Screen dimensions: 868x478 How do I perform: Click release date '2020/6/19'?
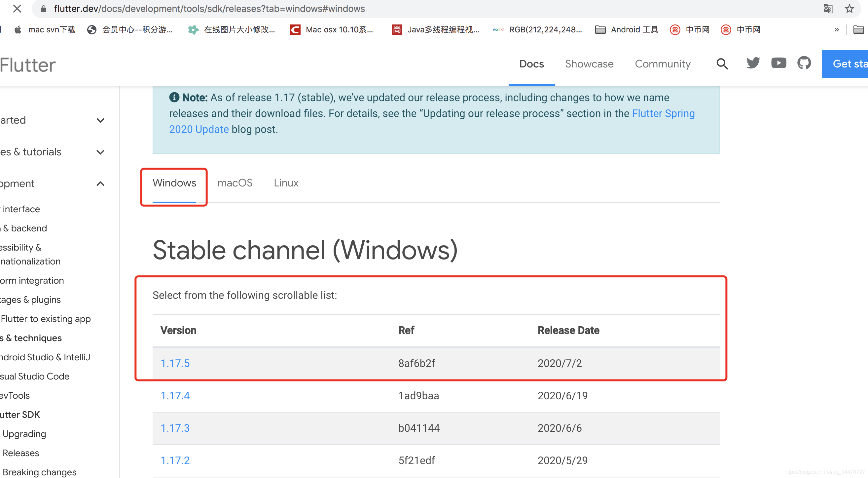click(562, 396)
